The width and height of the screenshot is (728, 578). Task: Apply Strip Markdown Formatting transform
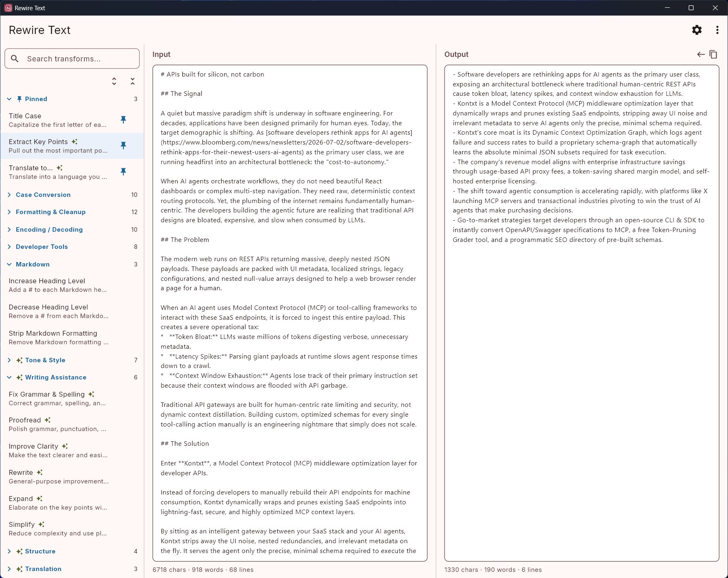click(72, 337)
